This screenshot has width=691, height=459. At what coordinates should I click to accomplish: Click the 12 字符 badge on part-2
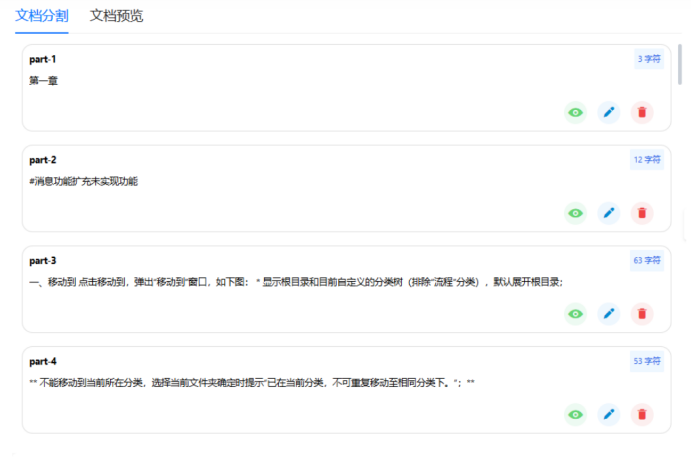[647, 160]
